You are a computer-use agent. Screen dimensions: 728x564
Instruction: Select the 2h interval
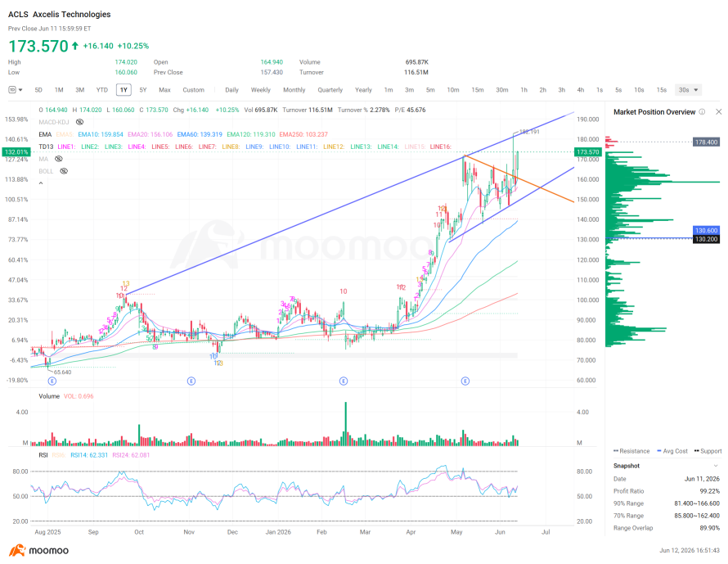[543, 90]
